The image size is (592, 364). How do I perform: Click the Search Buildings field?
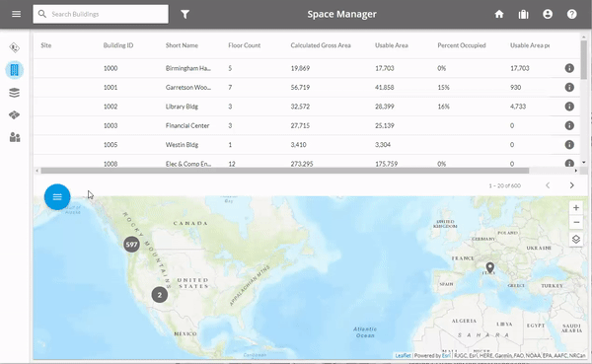tap(101, 14)
